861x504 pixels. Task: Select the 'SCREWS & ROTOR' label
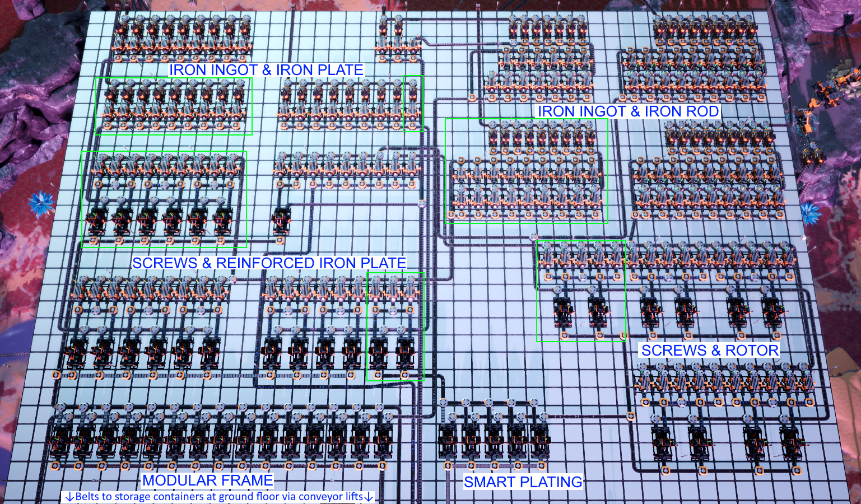tap(710, 351)
